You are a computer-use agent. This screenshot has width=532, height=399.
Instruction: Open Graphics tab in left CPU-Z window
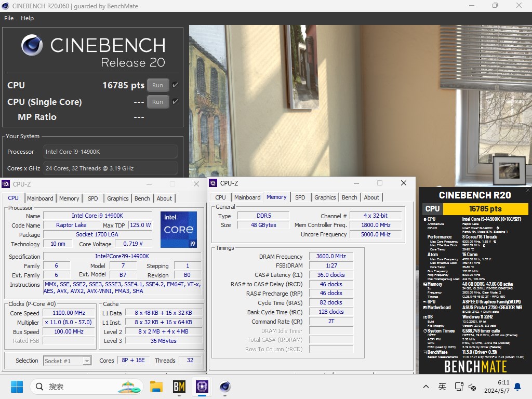(118, 198)
